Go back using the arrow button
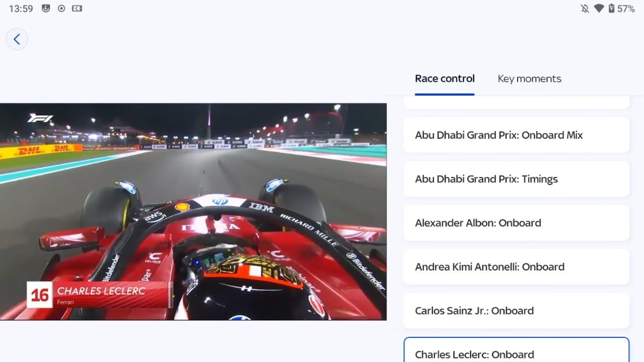 click(17, 39)
